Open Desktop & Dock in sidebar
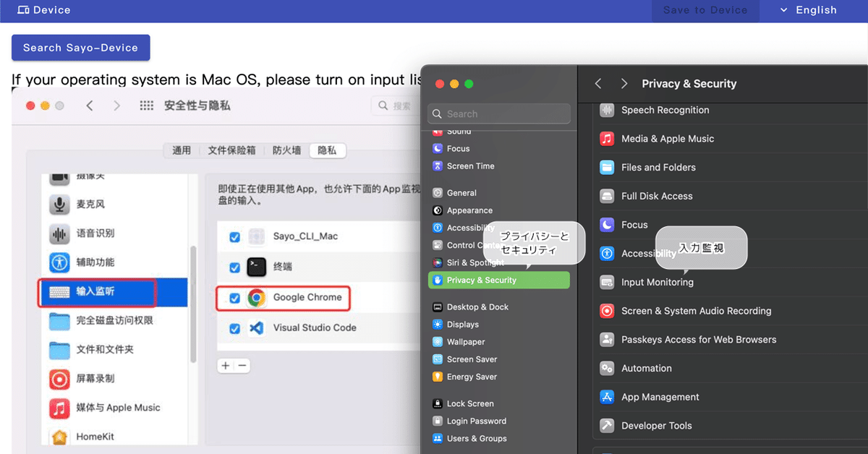Image resolution: width=868 pixels, height=454 pixels. (499, 307)
